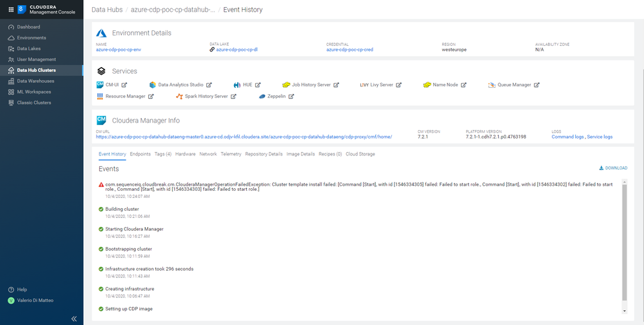644x325 pixels.
Task: Open the HUE service link
Action: pyautogui.click(x=248, y=85)
